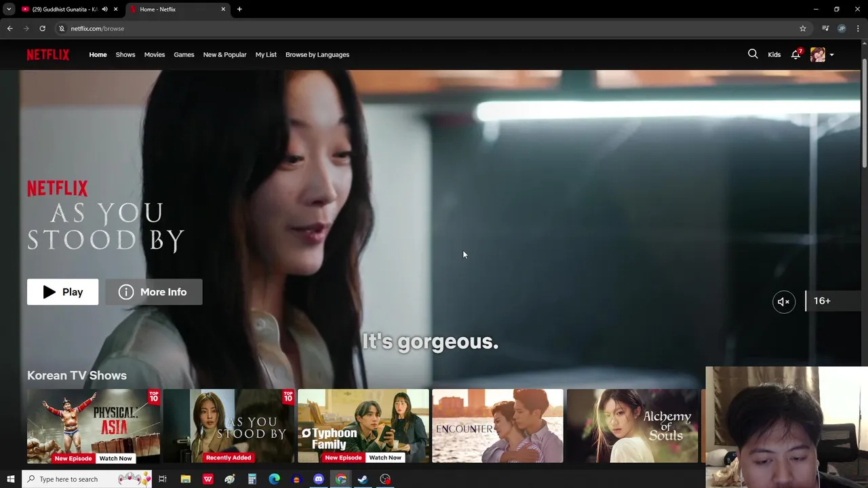Go to the Home nav item
868x488 pixels.
click(98, 55)
